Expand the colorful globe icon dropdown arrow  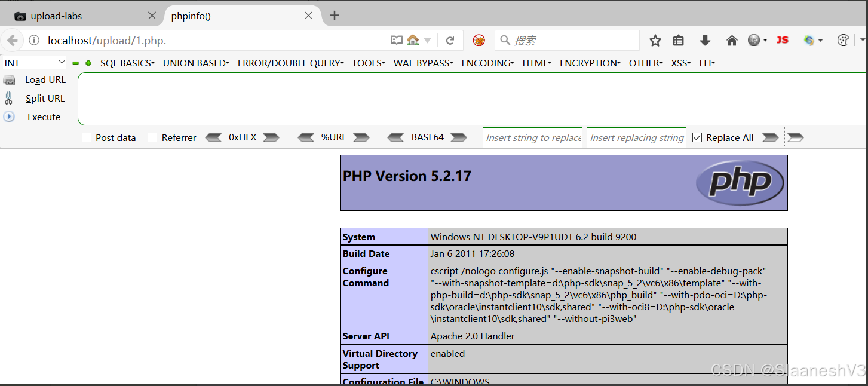(820, 41)
